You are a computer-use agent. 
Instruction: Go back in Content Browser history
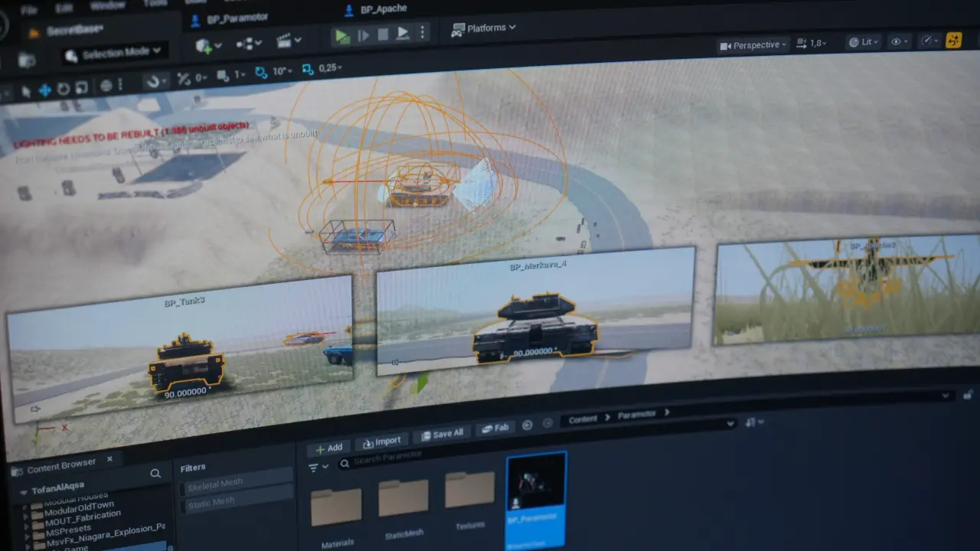click(x=528, y=425)
